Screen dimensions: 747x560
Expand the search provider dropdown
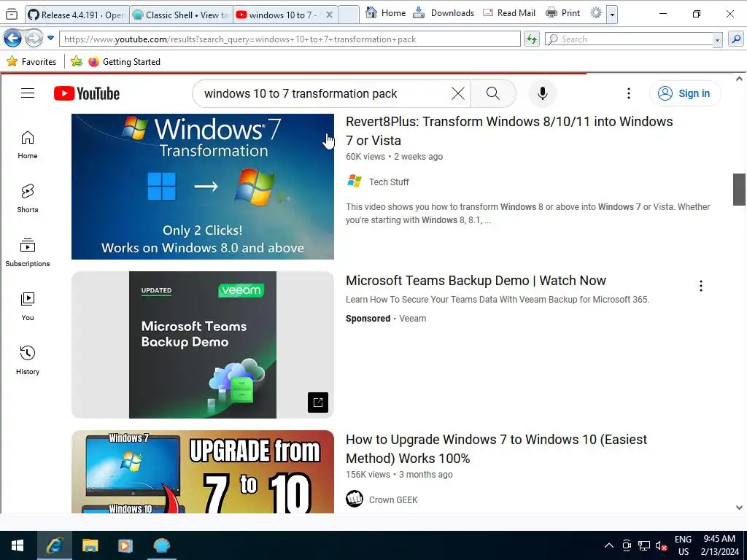tap(718, 40)
